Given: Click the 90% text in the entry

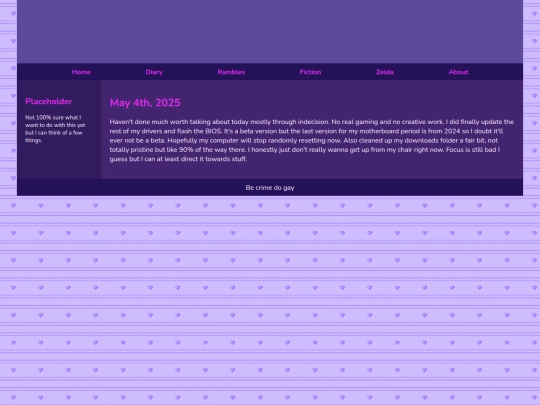Looking at the screenshot, I should pyautogui.click(x=186, y=150).
